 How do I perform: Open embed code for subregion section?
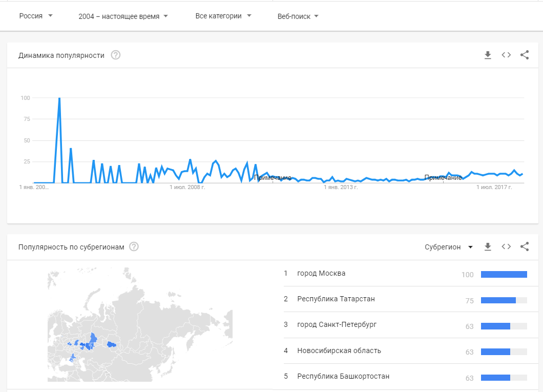click(x=506, y=246)
